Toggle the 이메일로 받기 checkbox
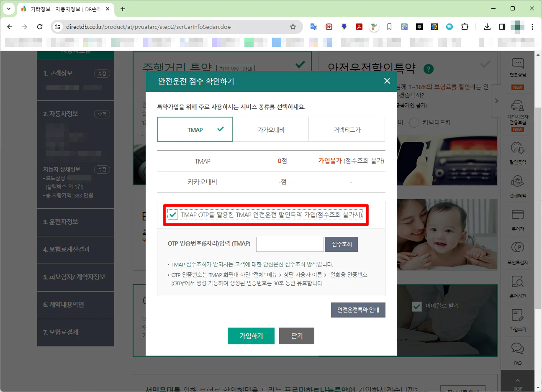The height and width of the screenshot is (392, 542). 417,306
